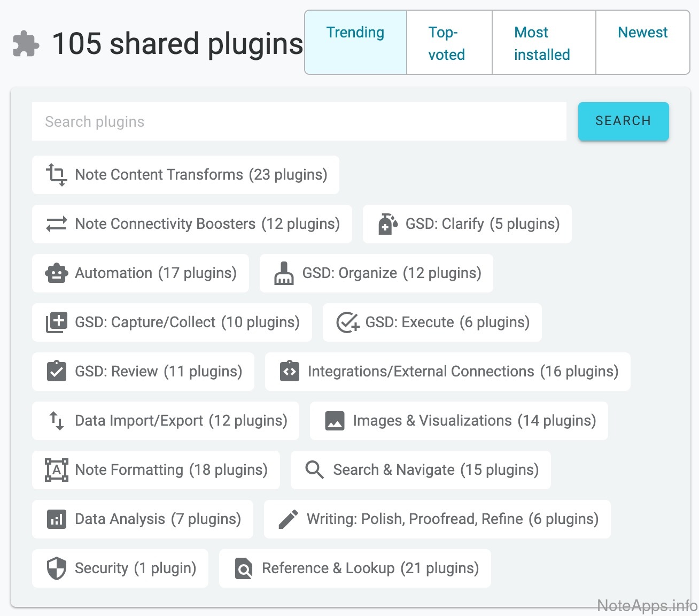Open the Reference & Lookup category
Image resolution: width=699 pixels, height=616 pixels.
[x=355, y=568]
